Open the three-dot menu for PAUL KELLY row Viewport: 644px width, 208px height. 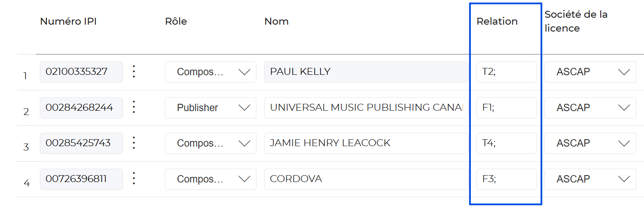[134, 72]
